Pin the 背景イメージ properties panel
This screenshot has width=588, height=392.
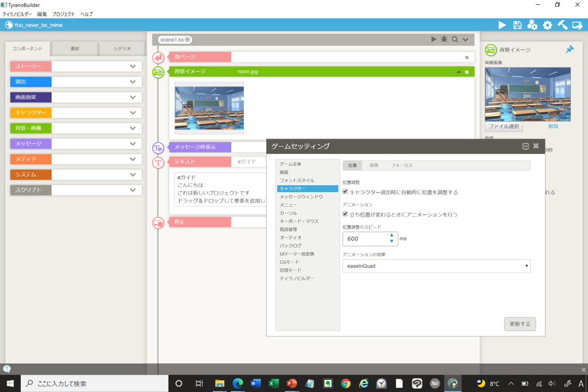pos(569,50)
